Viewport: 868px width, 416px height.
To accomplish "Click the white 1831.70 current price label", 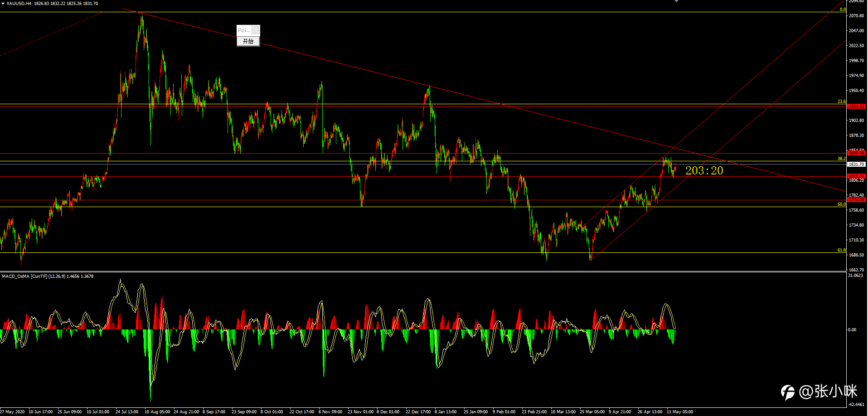I will click(856, 164).
